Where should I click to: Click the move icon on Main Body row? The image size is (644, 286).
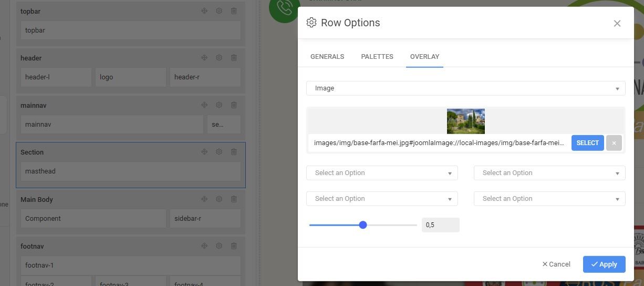tap(204, 199)
